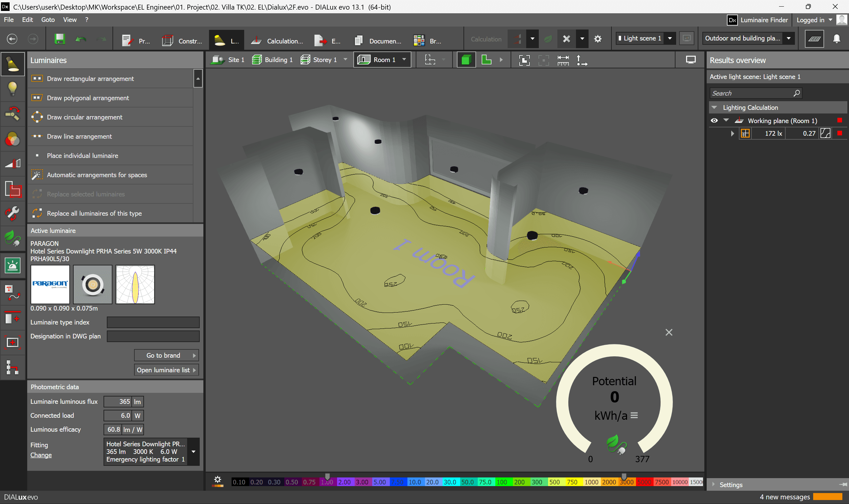Click the Change fitting link
The height and width of the screenshot is (504, 849).
[x=41, y=455]
